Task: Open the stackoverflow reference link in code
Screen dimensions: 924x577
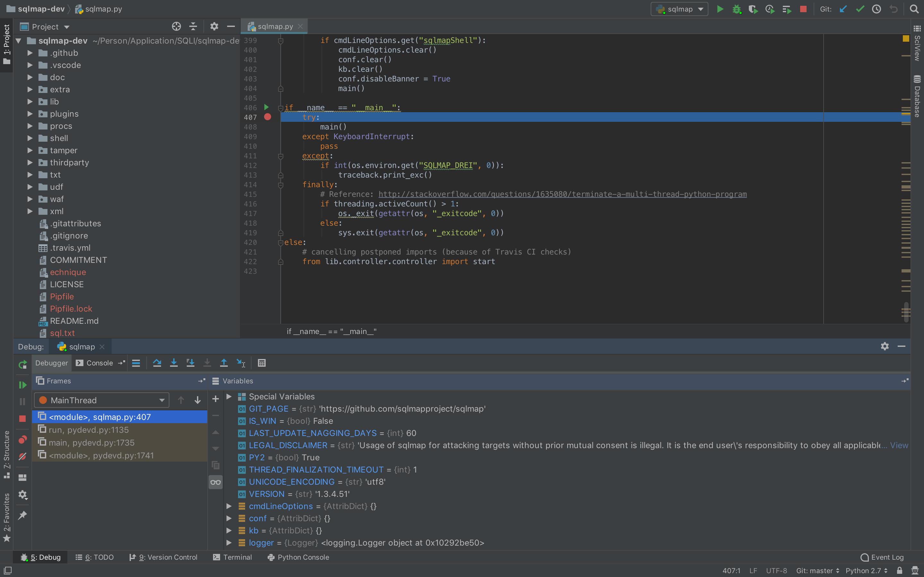Action: point(562,194)
